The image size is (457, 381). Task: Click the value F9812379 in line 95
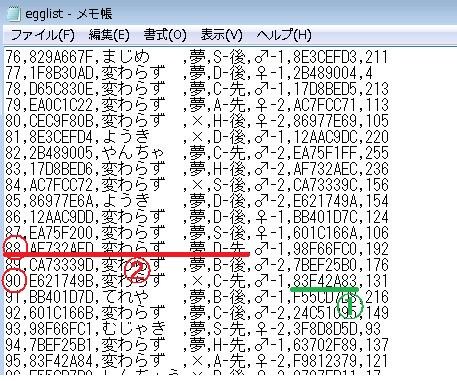coord(325,361)
